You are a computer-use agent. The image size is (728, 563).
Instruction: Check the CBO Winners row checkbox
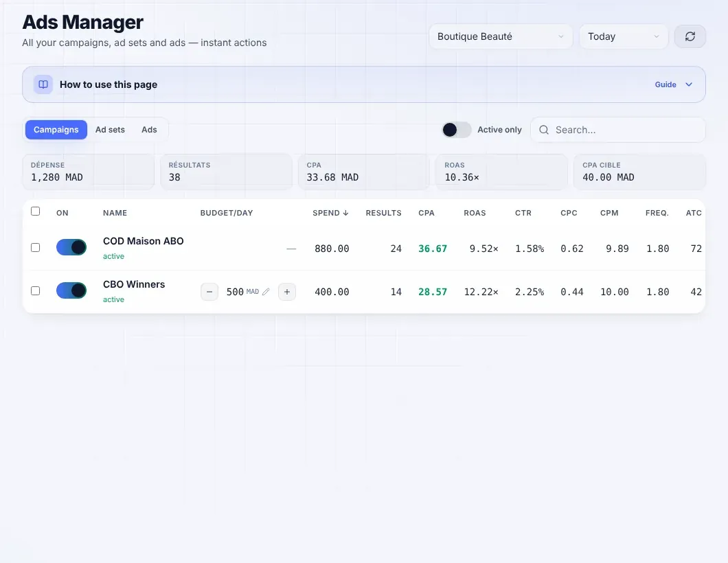[x=35, y=290]
